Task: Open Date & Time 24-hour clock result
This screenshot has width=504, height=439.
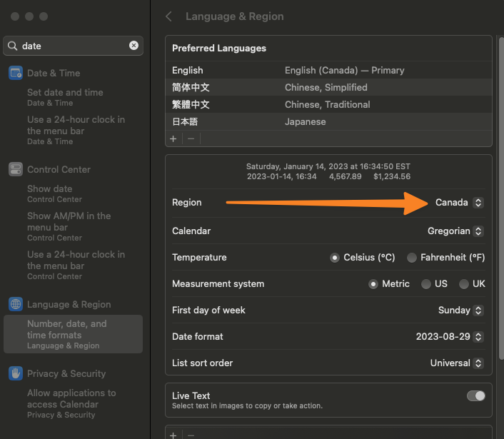Action: tap(76, 130)
